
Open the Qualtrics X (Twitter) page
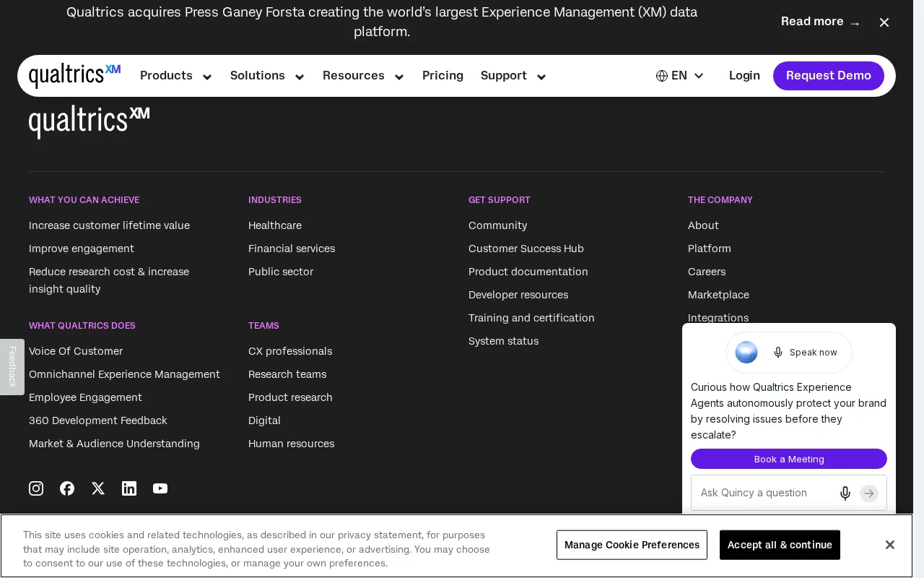[98, 488]
